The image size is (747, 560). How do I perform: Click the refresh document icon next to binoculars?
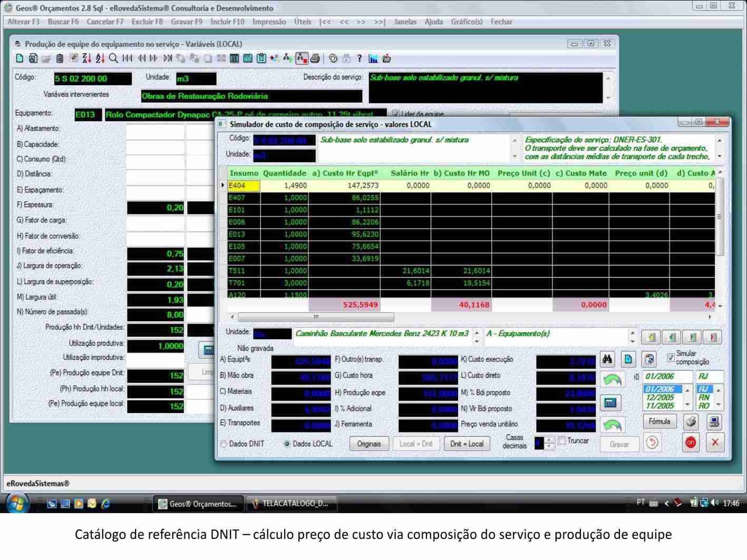[649, 359]
